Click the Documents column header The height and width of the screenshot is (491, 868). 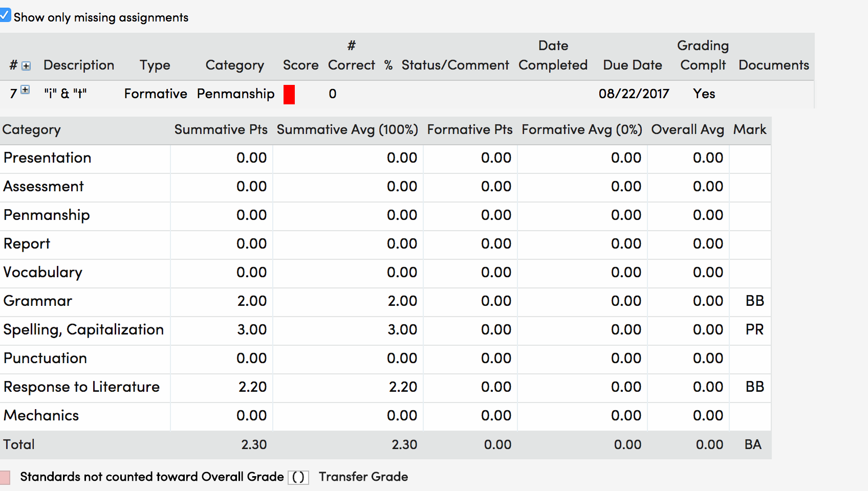tap(774, 65)
